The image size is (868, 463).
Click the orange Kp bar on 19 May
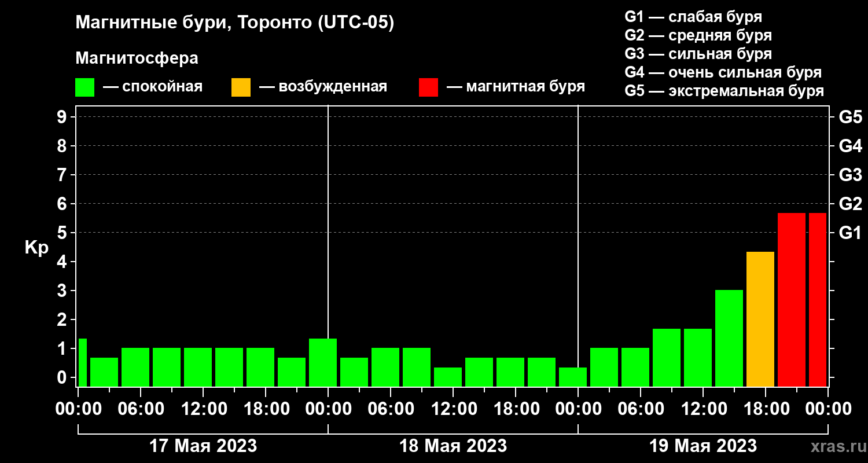760,319
